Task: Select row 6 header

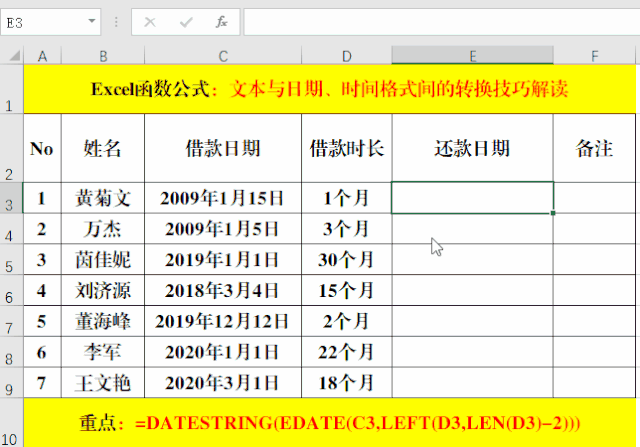Action: (x=11, y=290)
